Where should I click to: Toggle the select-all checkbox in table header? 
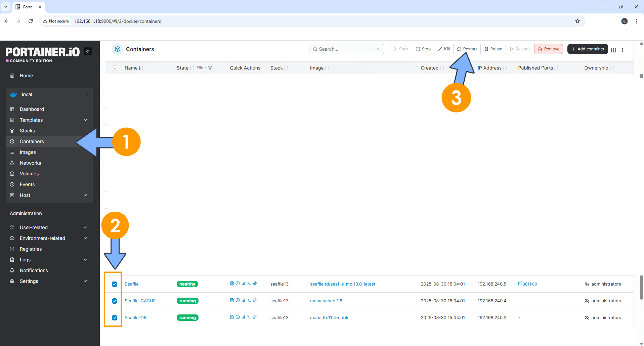point(115,68)
